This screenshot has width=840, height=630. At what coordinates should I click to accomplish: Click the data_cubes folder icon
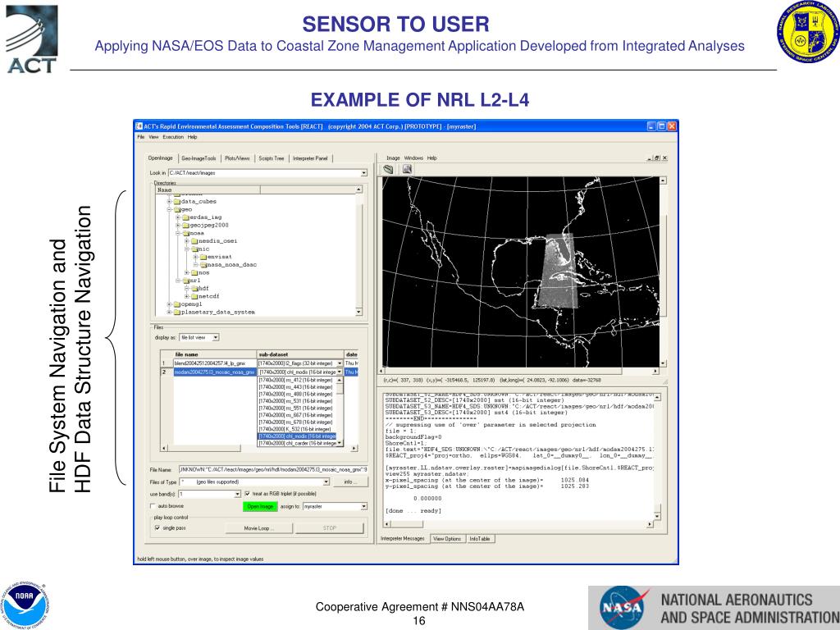point(177,202)
